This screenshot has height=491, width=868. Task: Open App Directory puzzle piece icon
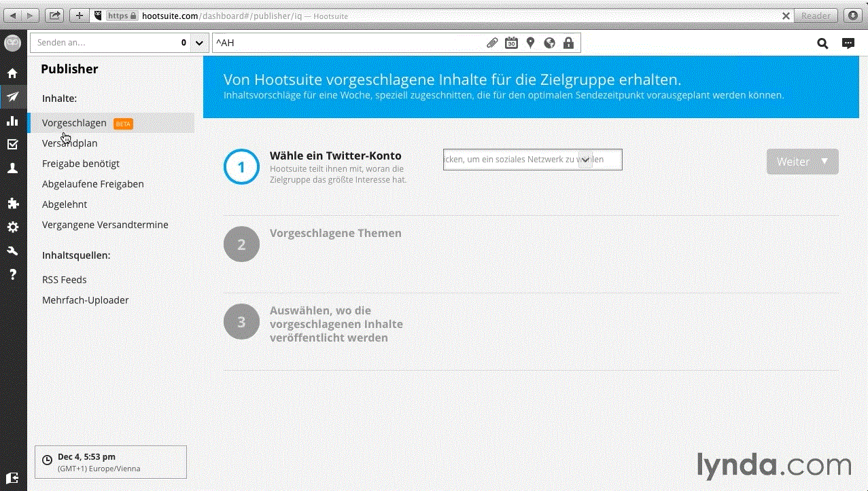pos(12,203)
